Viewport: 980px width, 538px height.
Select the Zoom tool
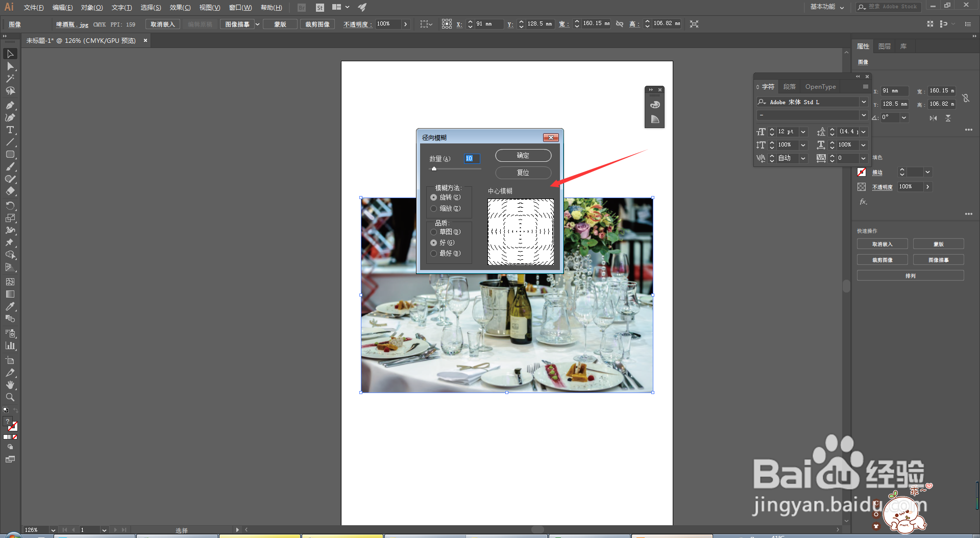click(x=10, y=397)
